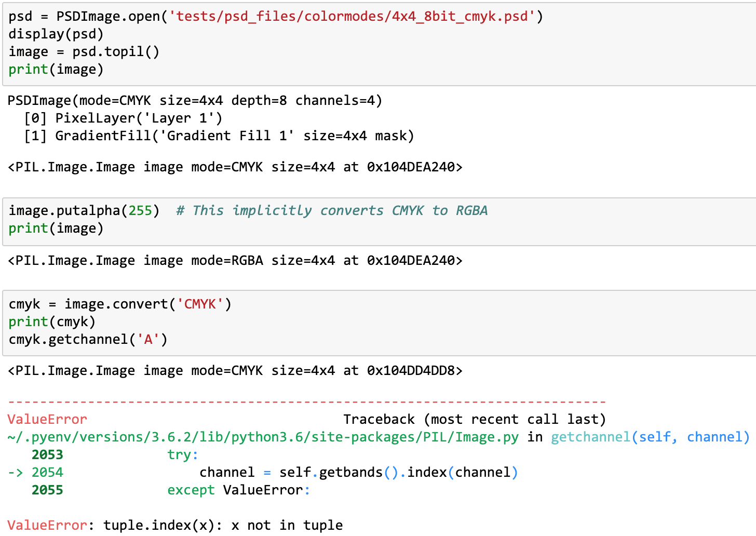Click the CMYK image repr output
This screenshot has width=756, height=536.
(234, 370)
